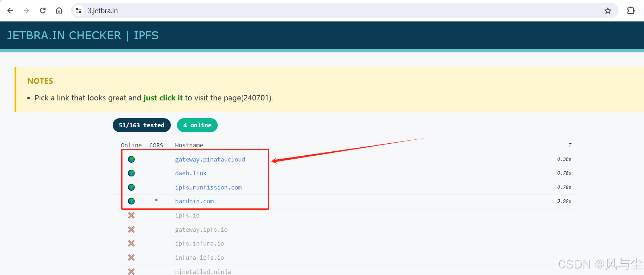The width and height of the screenshot is (644, 275).
Task: Click the 'T' response time column header
Action: click(570, 145)
